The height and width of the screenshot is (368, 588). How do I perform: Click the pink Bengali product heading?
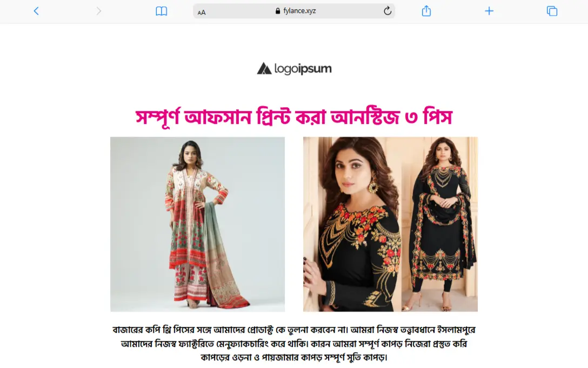click(x=294, y=117)
